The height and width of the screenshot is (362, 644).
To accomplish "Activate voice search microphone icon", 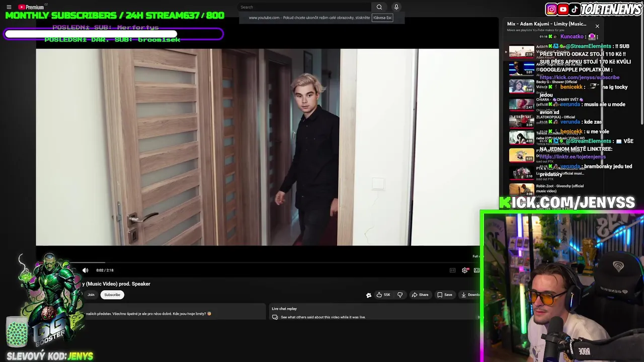I will pos(396,7).
